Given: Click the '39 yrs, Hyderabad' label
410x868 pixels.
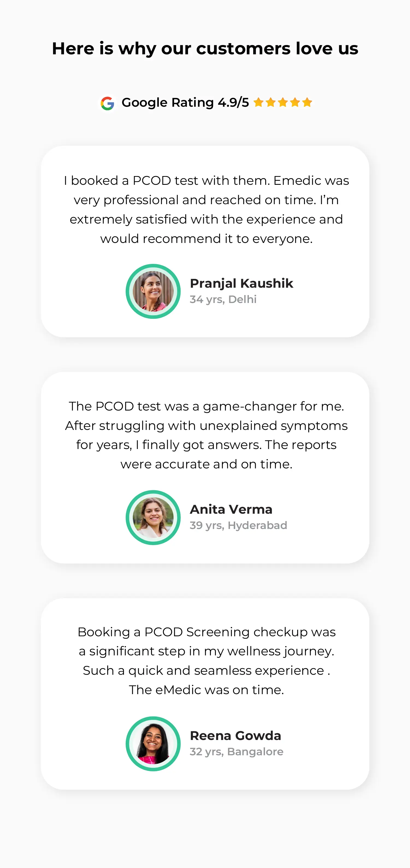Looking at the screenshot, I should pos(238,525).
